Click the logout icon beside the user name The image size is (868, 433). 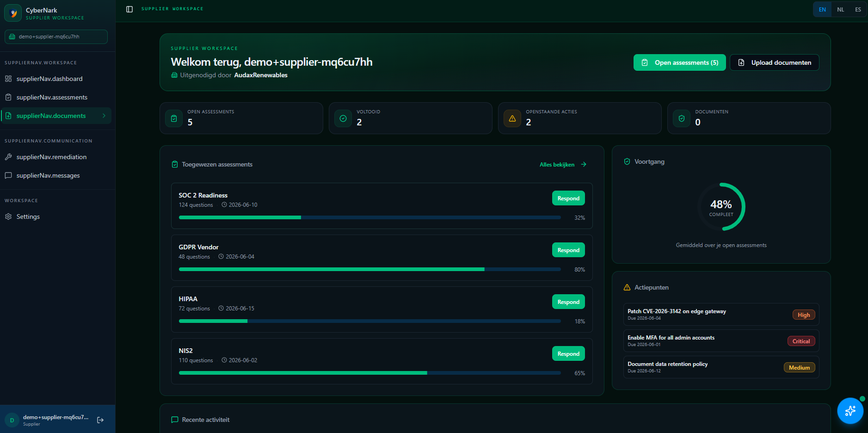coord(100,420)
